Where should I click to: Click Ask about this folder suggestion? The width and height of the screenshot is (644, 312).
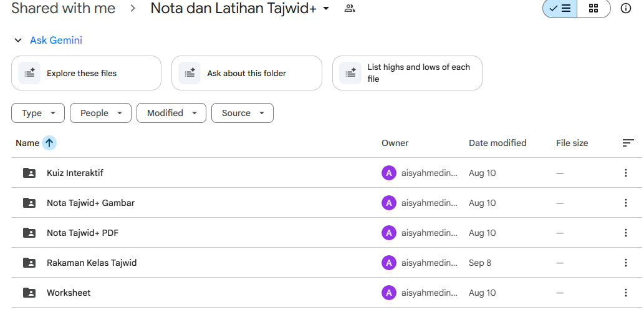[246, 73]
